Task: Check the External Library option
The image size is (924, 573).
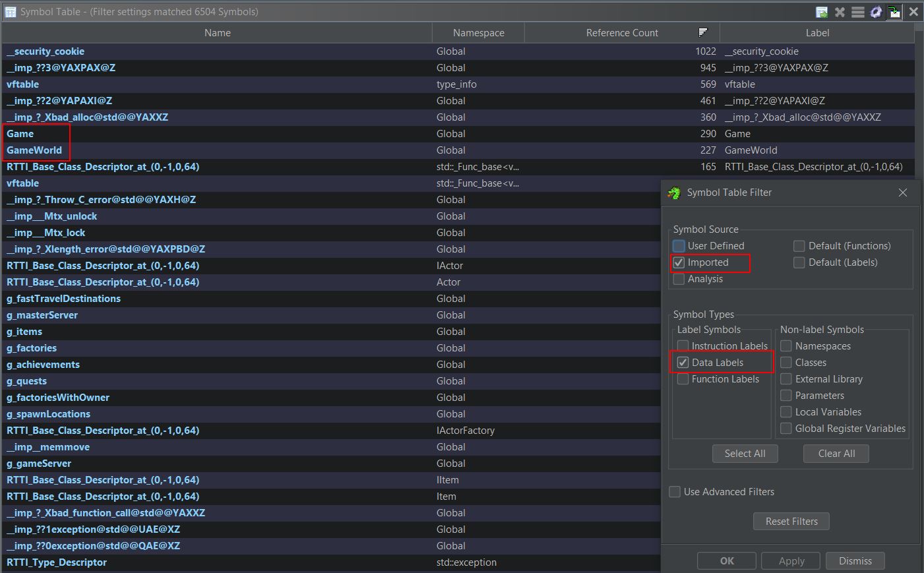Action: 786,379
